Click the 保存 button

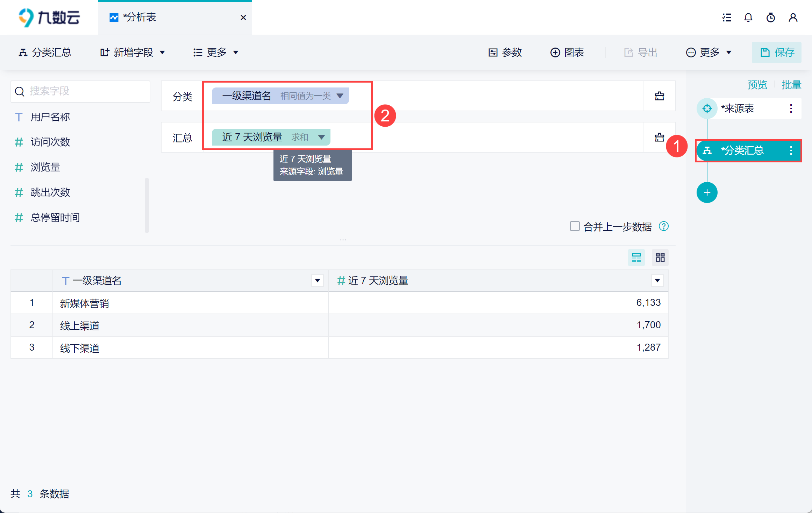(776, 52)
